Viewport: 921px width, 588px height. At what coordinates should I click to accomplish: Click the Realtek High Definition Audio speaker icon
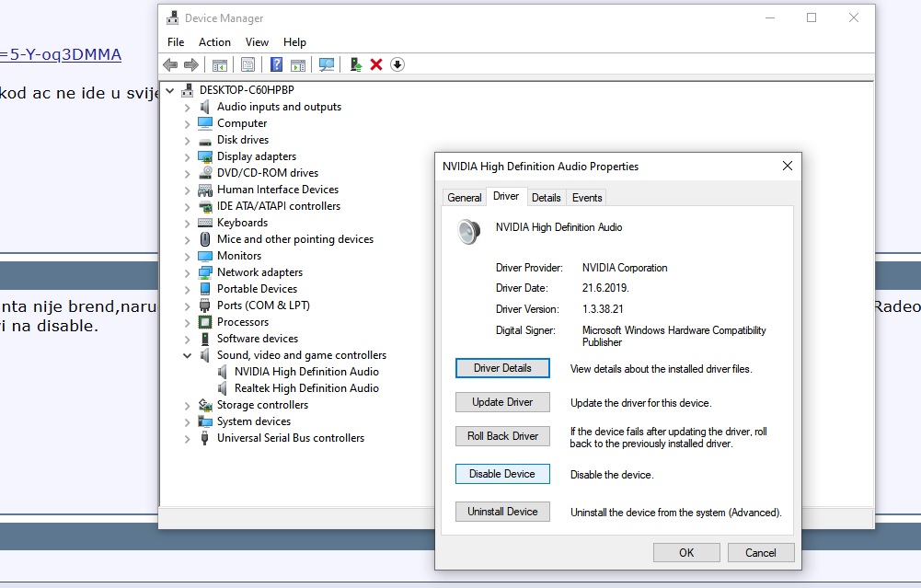click(223, 388)
